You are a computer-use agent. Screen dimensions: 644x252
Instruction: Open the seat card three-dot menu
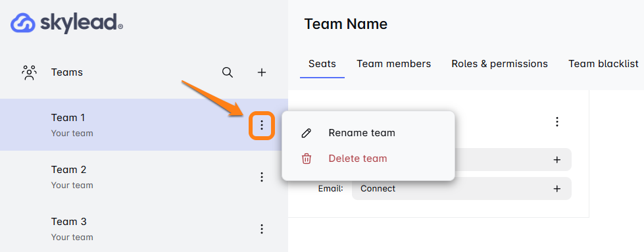coord(557,122)
